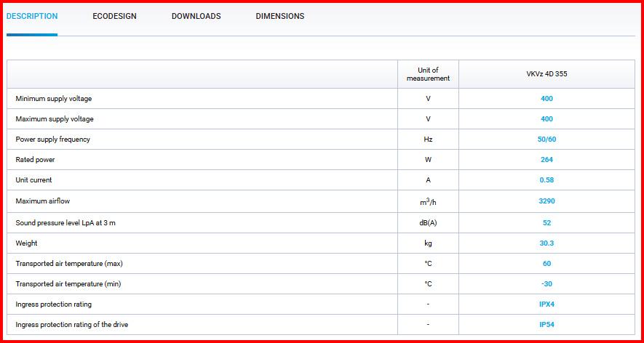Select the min air temperature value -30
Viewport: 644px width, 343px height.
pyautogui.click(x=546, y=284)
